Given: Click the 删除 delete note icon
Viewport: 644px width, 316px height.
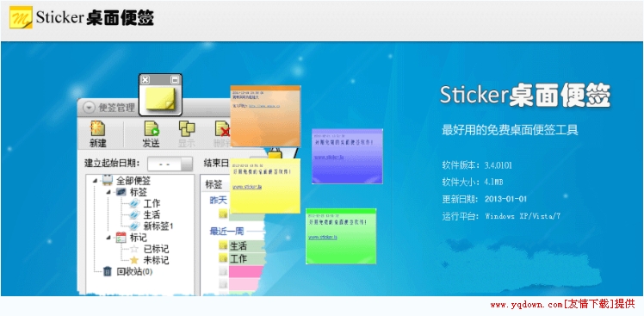Looking at the screenshot, I should click(222, 129).
